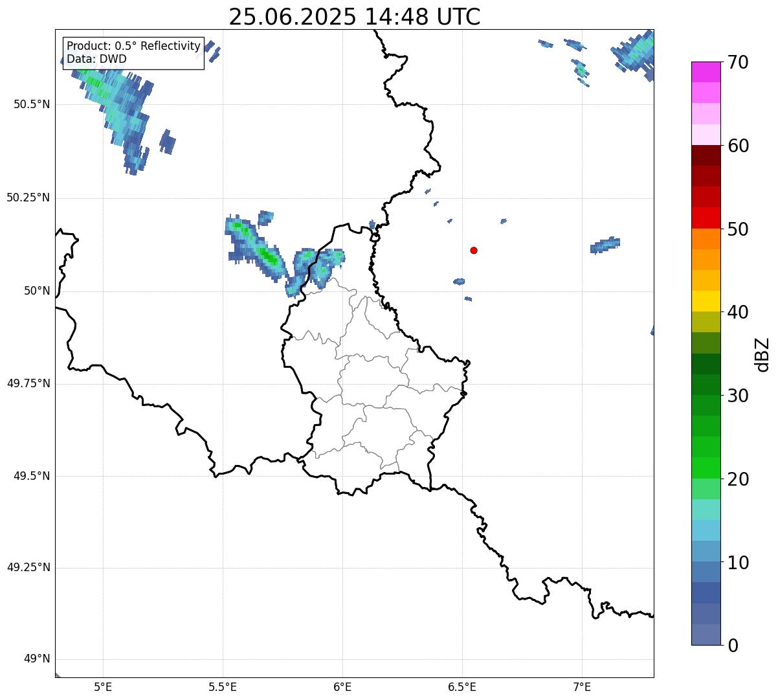
Task: Click the colorbar tick label '20'
Action: tap(738, 479)
